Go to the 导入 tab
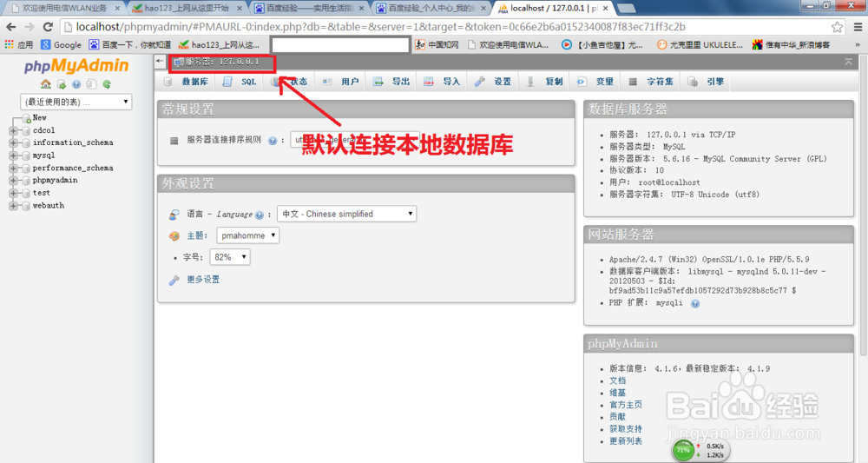The height and width of the screenshot is (463, 868). [x=442, y=82]
